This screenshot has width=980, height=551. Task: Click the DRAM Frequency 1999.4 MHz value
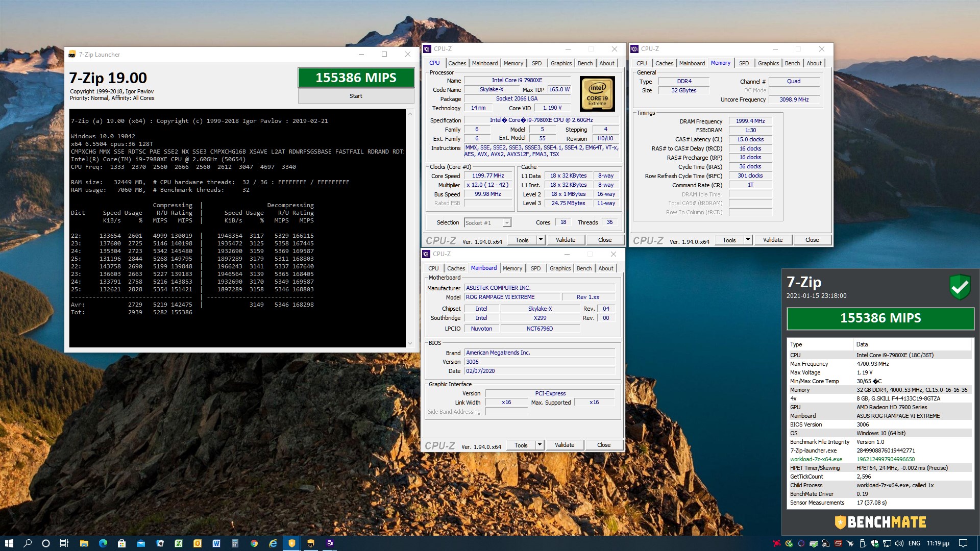(750, 121)
